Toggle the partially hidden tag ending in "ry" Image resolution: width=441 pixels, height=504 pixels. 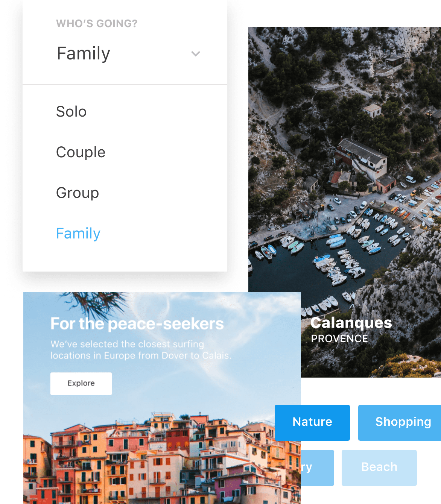317,468
